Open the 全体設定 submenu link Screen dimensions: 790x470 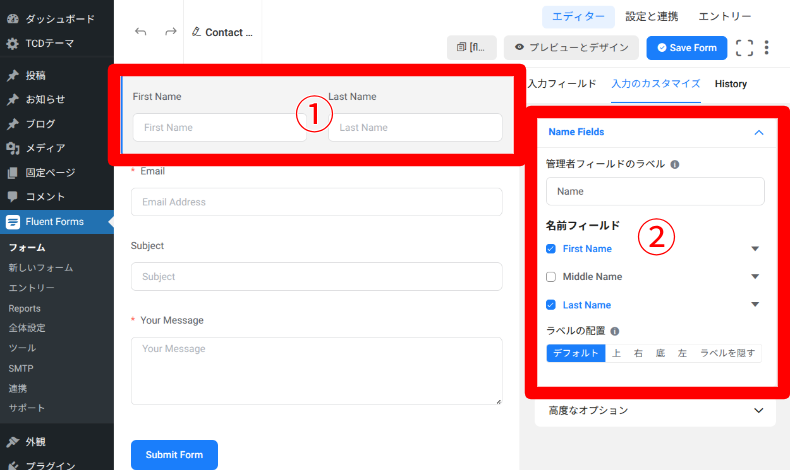pos(27,328)
